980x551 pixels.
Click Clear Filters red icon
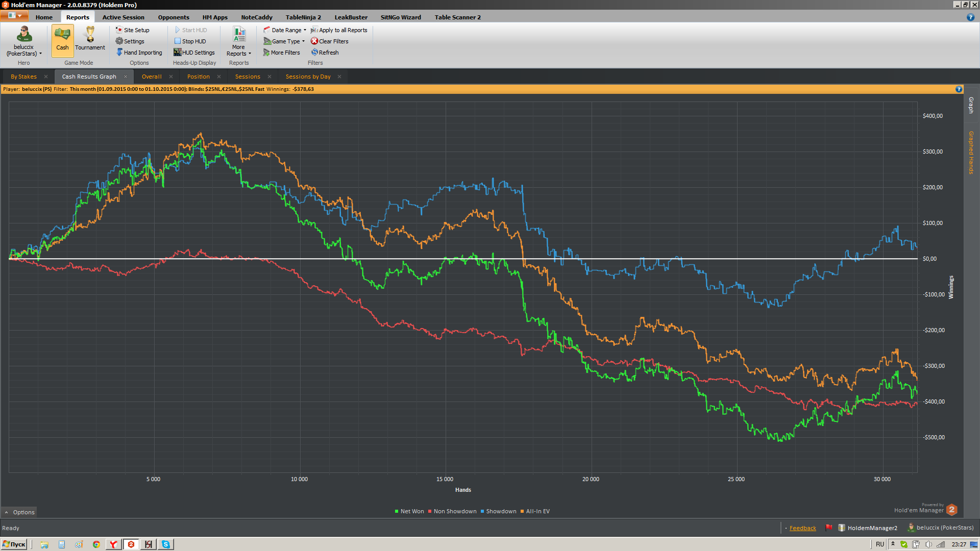click(x=314, y=41)
